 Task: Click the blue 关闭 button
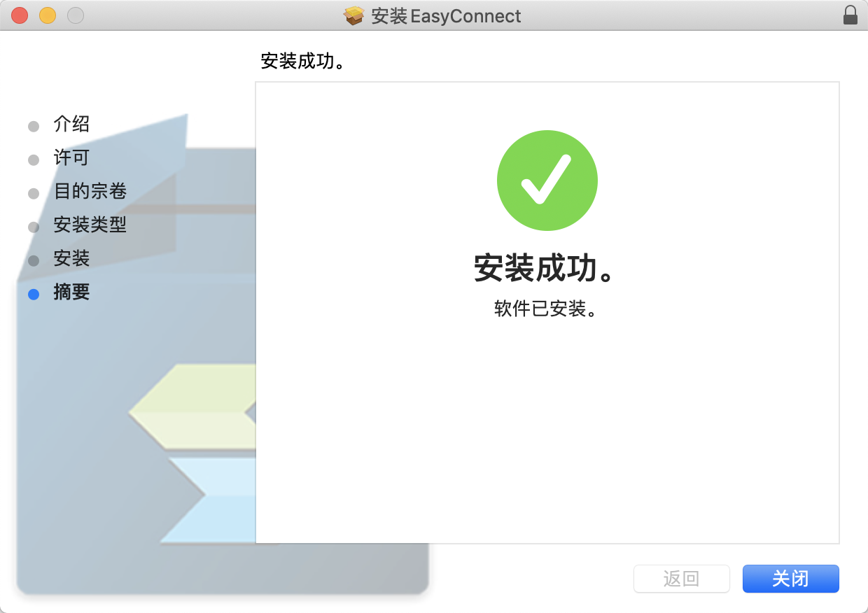click(791, 579)
